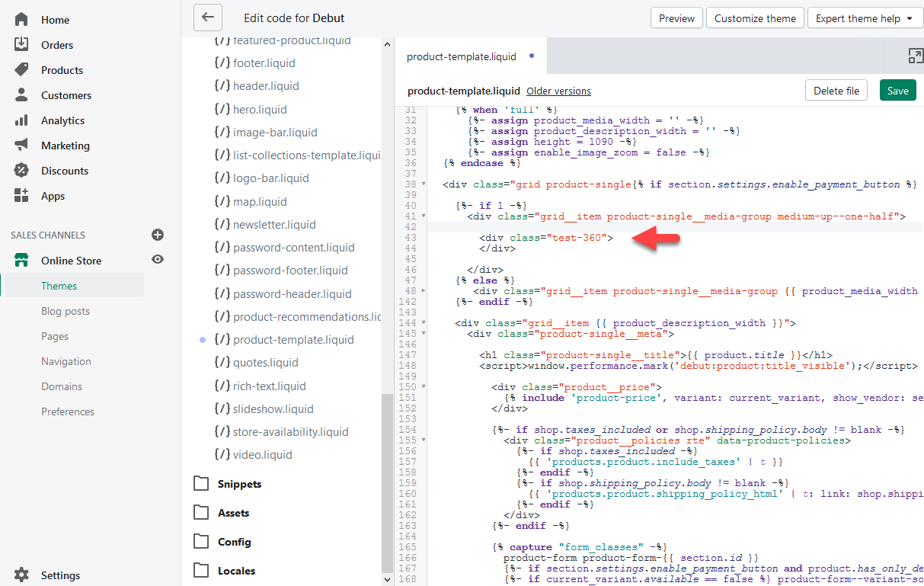The width and height of the screenshot is (924, 586).
Task: Open the Older versions link
Action: click(558, 91)
